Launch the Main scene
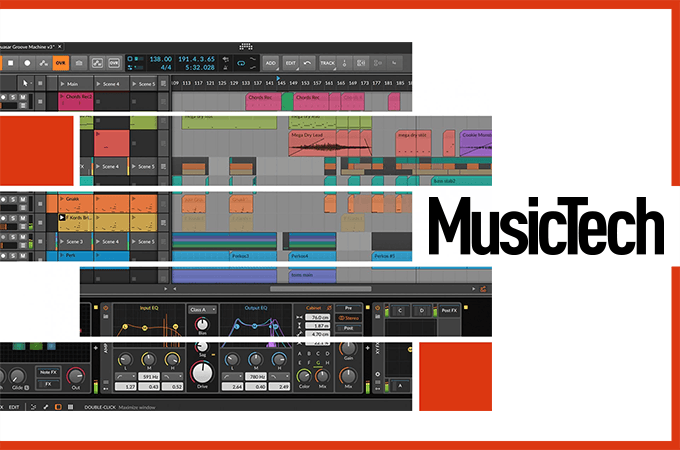Viewport: 680px width, 450px height. pyautogui.click(x=76, y=84)
